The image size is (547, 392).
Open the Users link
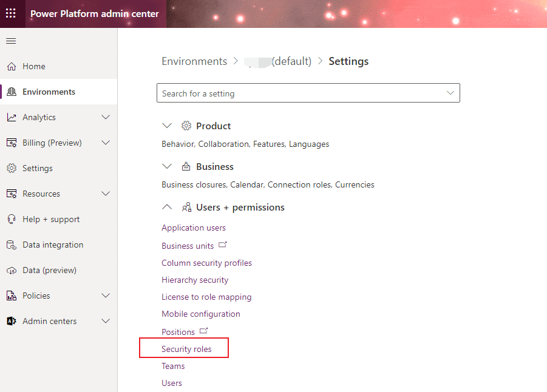point(172,383)
